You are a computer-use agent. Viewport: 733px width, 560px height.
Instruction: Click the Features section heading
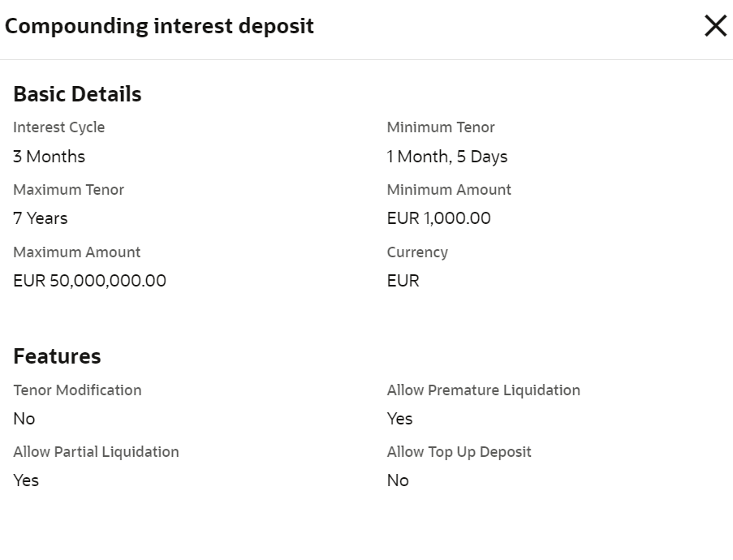(57, 356)
